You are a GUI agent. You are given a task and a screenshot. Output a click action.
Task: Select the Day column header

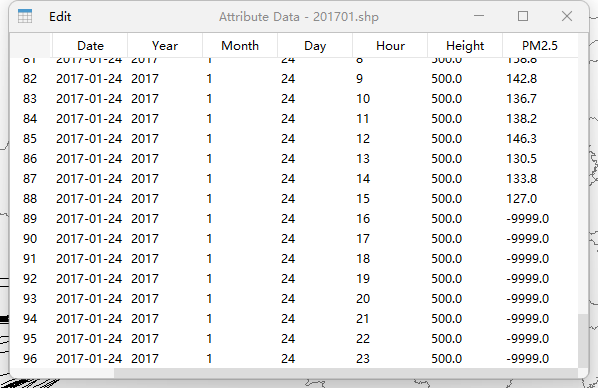click(315, 46)
